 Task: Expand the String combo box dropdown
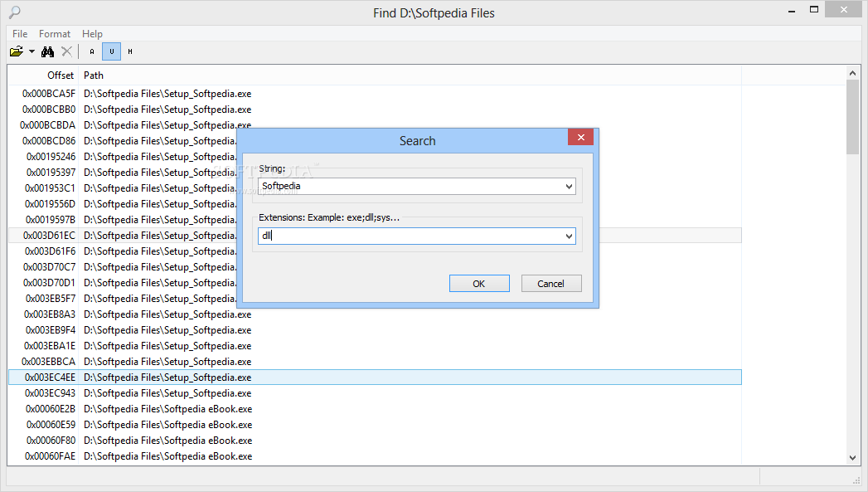[x=569, y=187]
